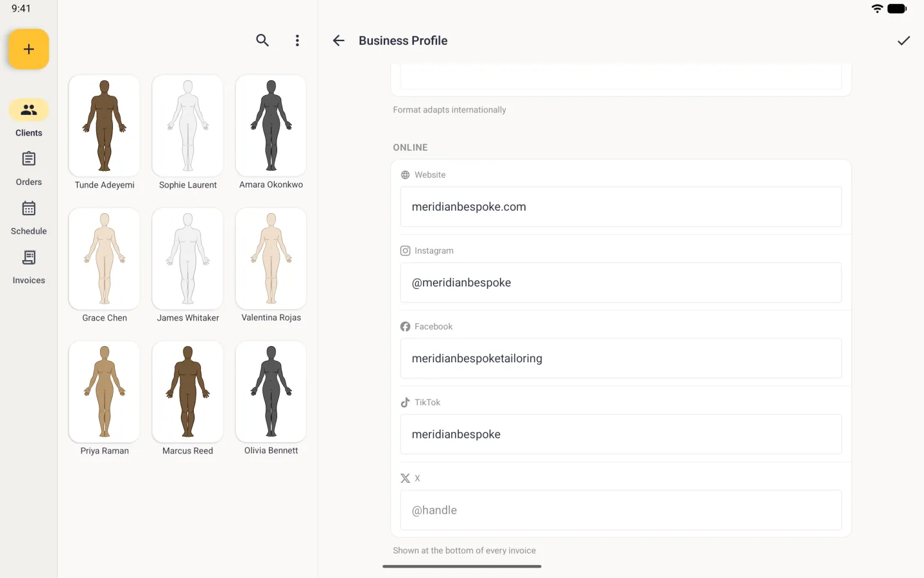Go back from Business Profile
The height and width of the screenshot is (578, 924).
[x=339, y=40]
